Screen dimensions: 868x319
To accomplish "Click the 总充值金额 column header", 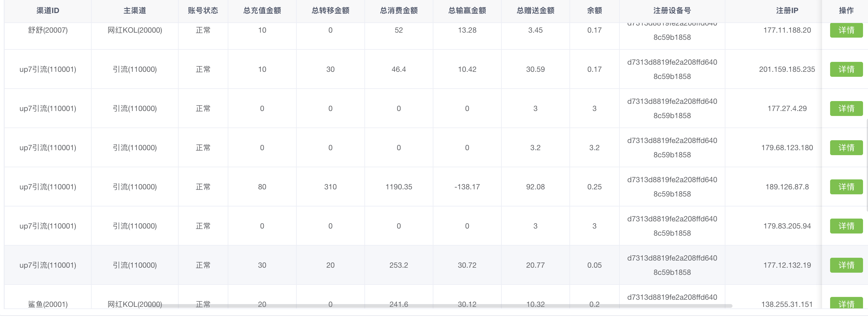I will click(262, 11).
